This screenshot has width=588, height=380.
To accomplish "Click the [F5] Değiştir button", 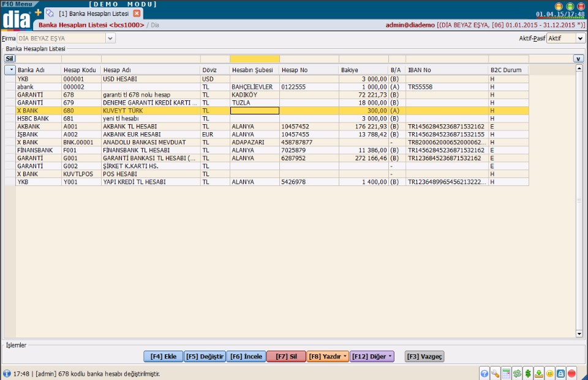I will coord(205,356).
